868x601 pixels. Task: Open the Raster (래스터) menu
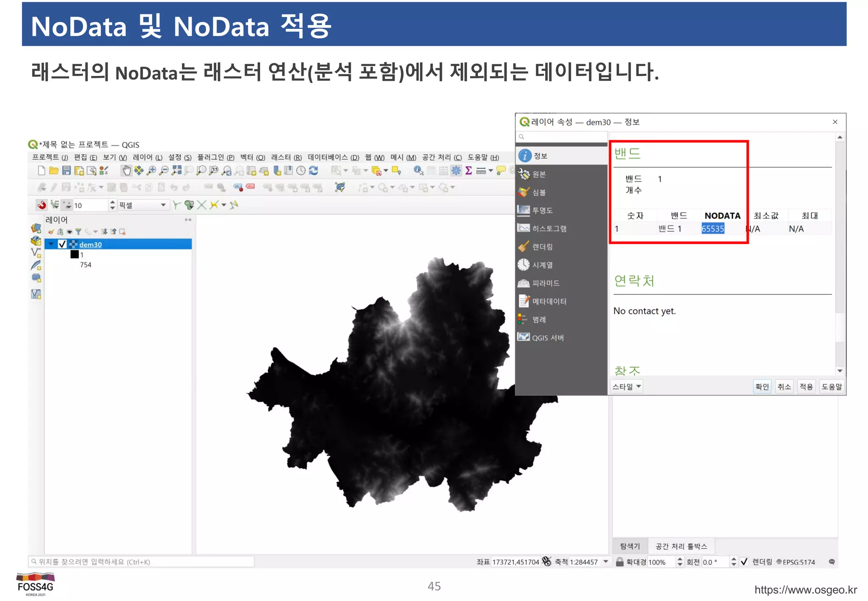[x=287, y=158]
